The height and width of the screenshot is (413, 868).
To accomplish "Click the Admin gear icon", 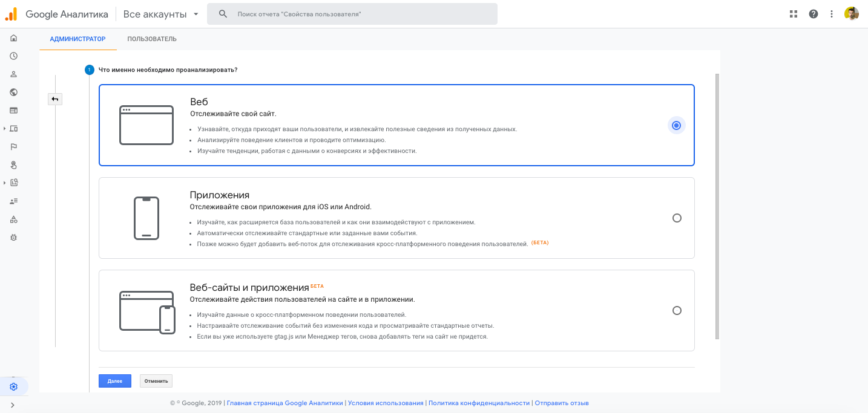I will (13, 387).
